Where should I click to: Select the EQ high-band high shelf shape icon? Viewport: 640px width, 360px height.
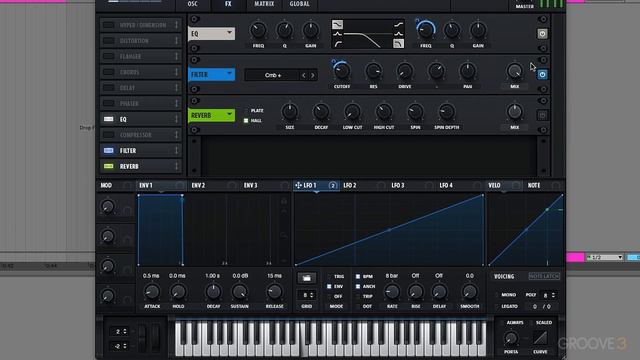click(x=399, y=25)
